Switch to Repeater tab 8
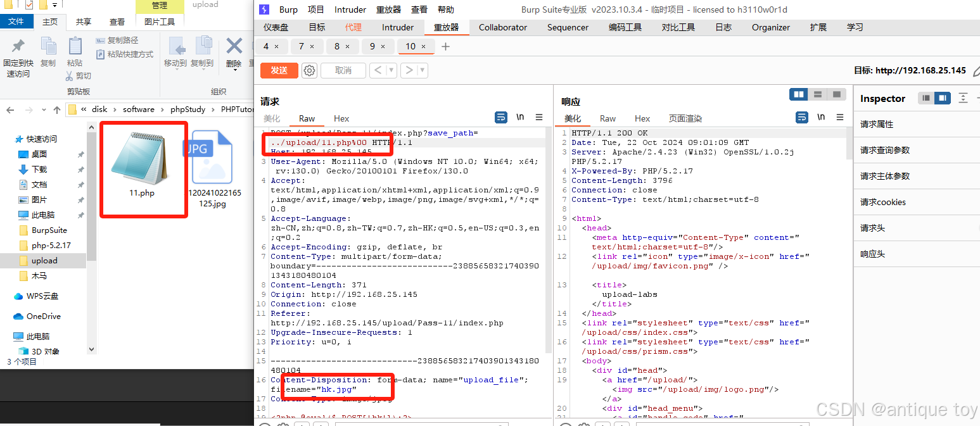Image resolution: width=980 pixels, height=426 pixels. point(337,46)
